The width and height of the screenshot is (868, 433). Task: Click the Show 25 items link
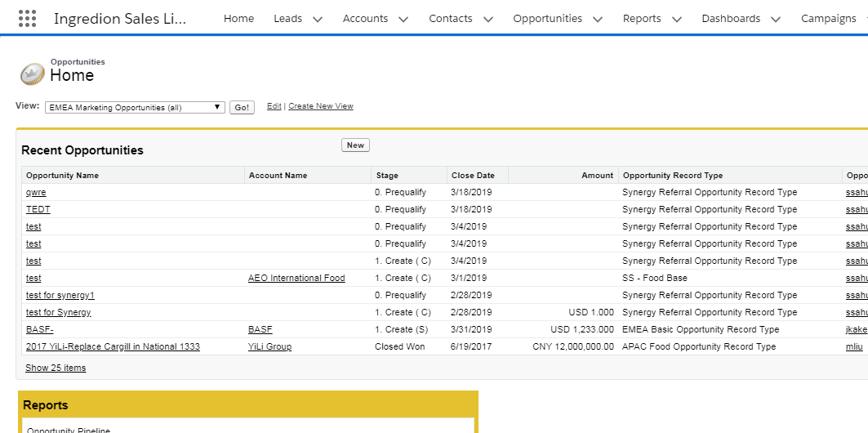pos(56,368)
